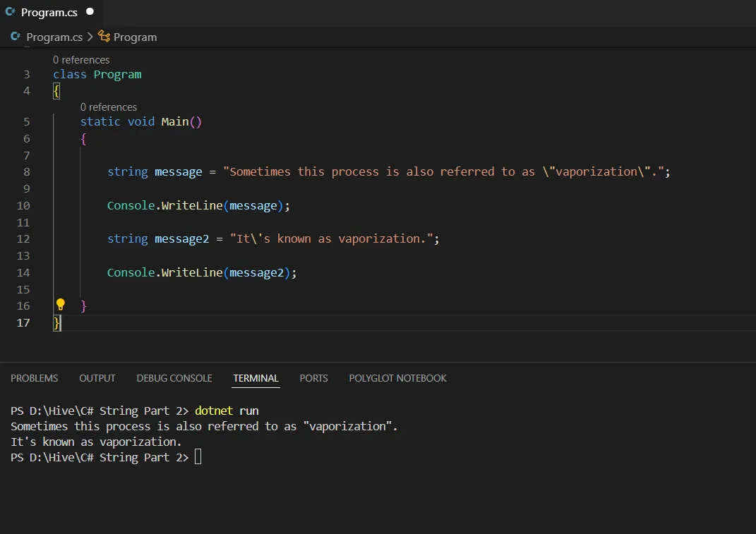The width and height of the screenshot is (756, 534).
Task: Click the 'message2' variable on line 12
Action: (x=182, y=239)
